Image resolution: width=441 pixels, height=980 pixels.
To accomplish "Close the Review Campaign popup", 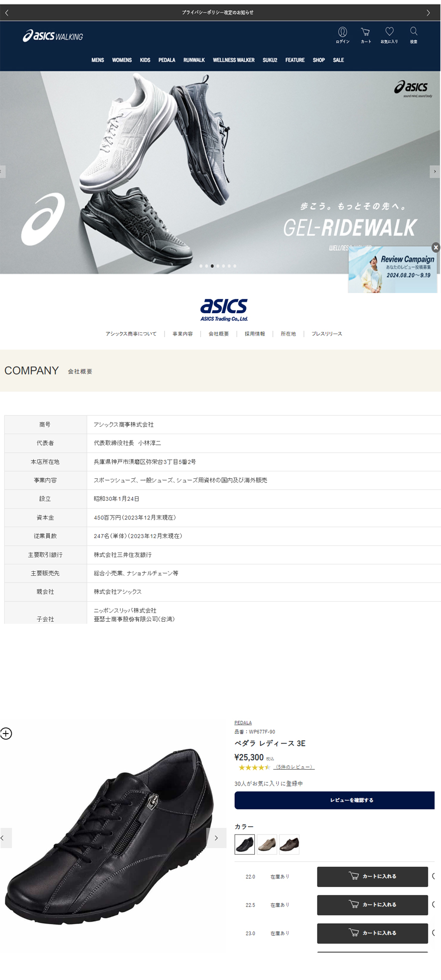I will click(436, 247).
